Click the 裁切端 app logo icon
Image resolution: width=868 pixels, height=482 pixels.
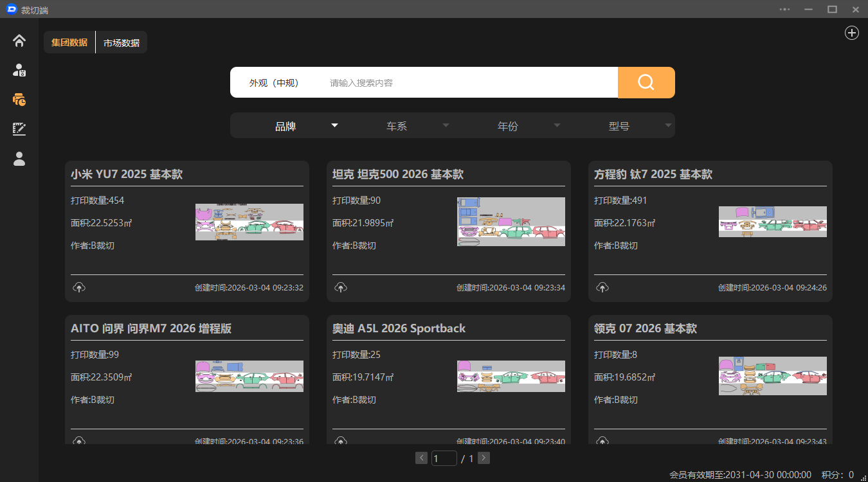11,10
